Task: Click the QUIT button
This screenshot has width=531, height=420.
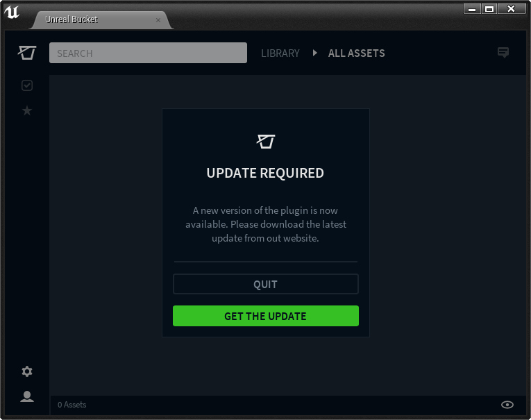Action: (265, 284)
